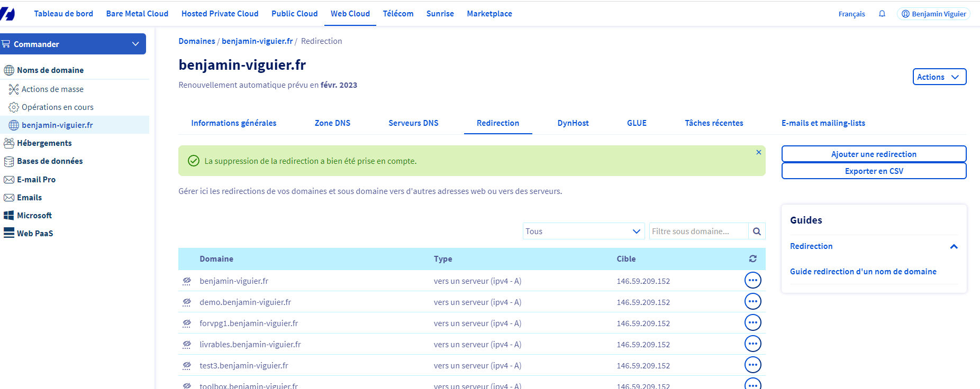Open the Tous filter dropdown
The width and height of the screenshot is (980, 389).
click(x=583, y=231)
